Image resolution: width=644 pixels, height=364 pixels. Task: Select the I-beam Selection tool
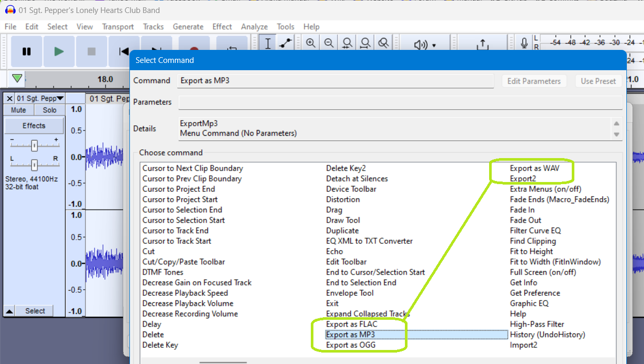coord(268,44)
